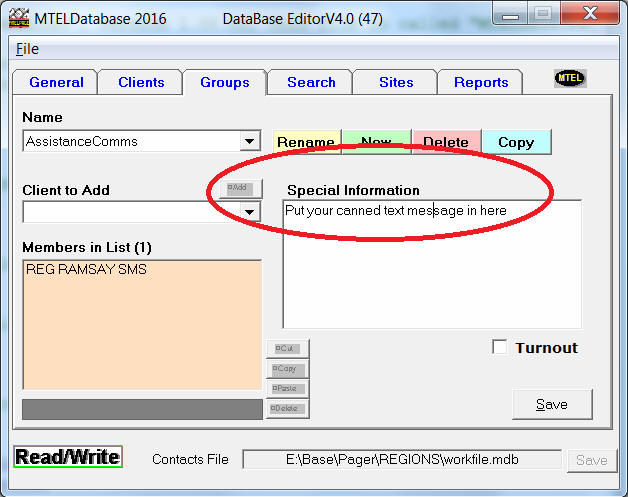Click in the Special Information text box
The width and height of the screenshot is (628, 497).
(x=432, y=264)
